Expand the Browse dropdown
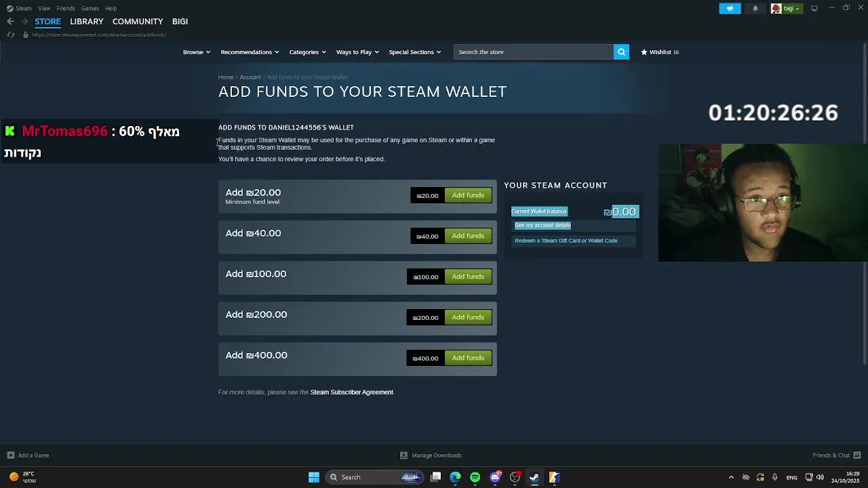The width and height of the screenshot is (868, 488). [x=197, y=52]
